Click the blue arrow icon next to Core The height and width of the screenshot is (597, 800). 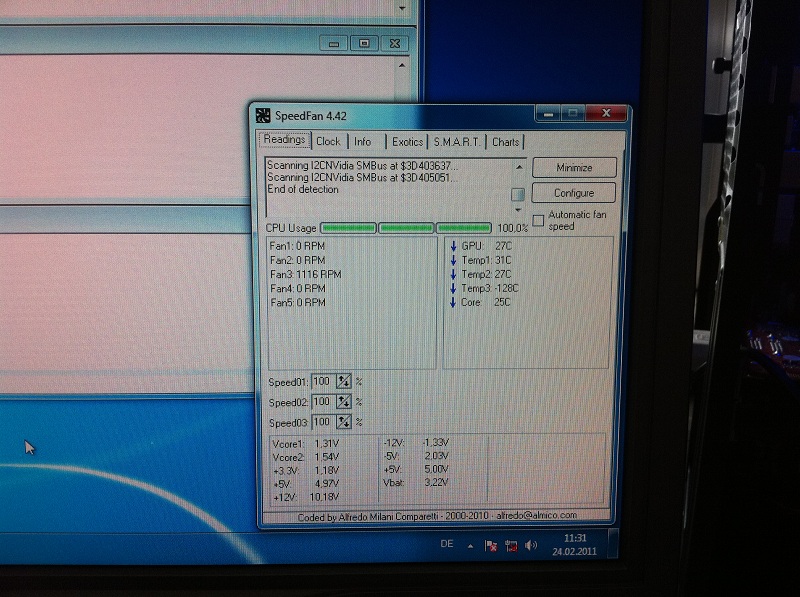point(453,303)
